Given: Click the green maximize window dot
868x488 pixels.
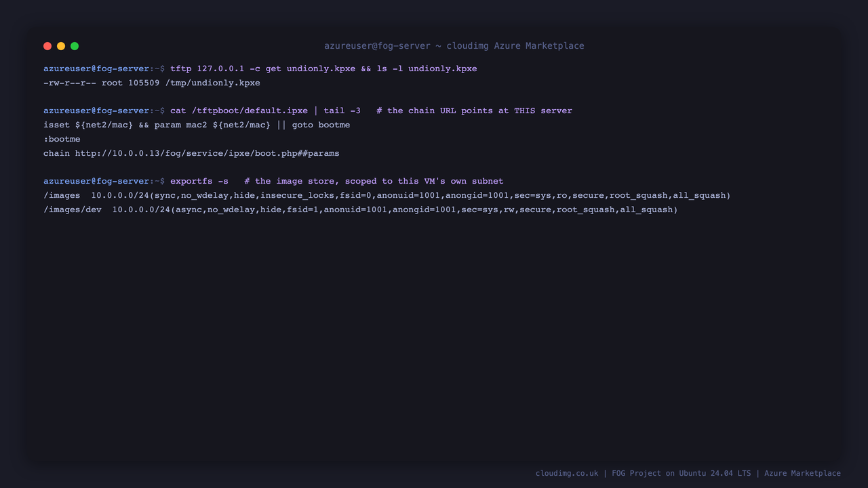Looking at the screenshot, I should coord(75,46).
